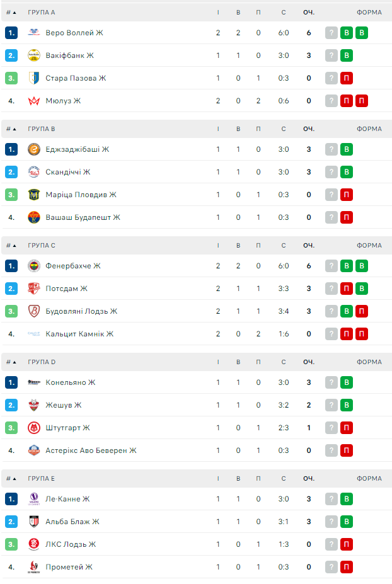Viewport: 392px width, 584px height.
Task: Click the Вашаш Будапешт team crest
Action: [34, 217]
